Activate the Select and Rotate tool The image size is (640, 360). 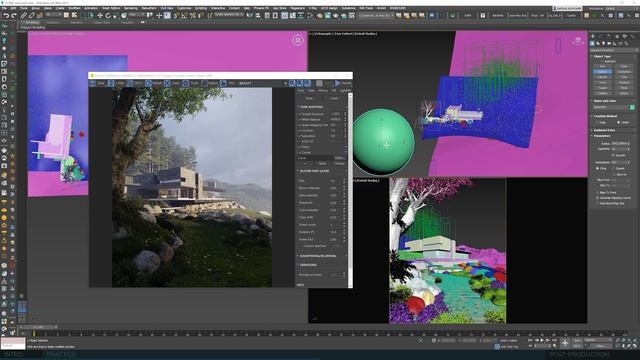point(108,16)
